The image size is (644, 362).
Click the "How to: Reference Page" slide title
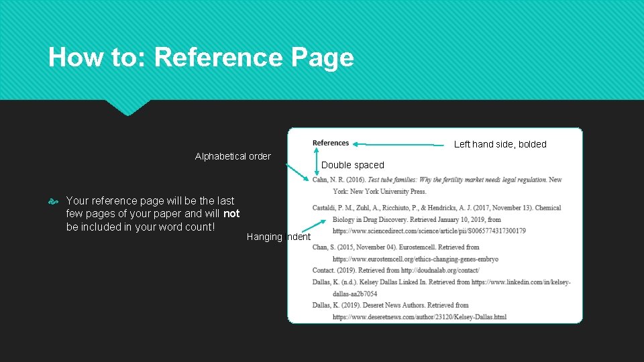201,57
